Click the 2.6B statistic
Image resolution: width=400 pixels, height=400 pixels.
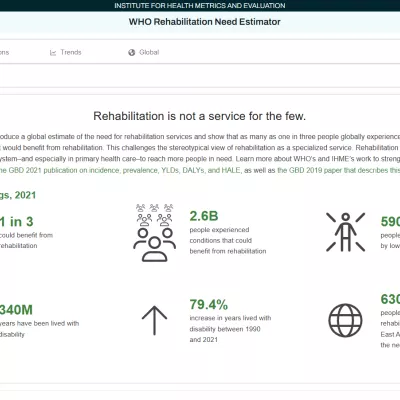204,216
